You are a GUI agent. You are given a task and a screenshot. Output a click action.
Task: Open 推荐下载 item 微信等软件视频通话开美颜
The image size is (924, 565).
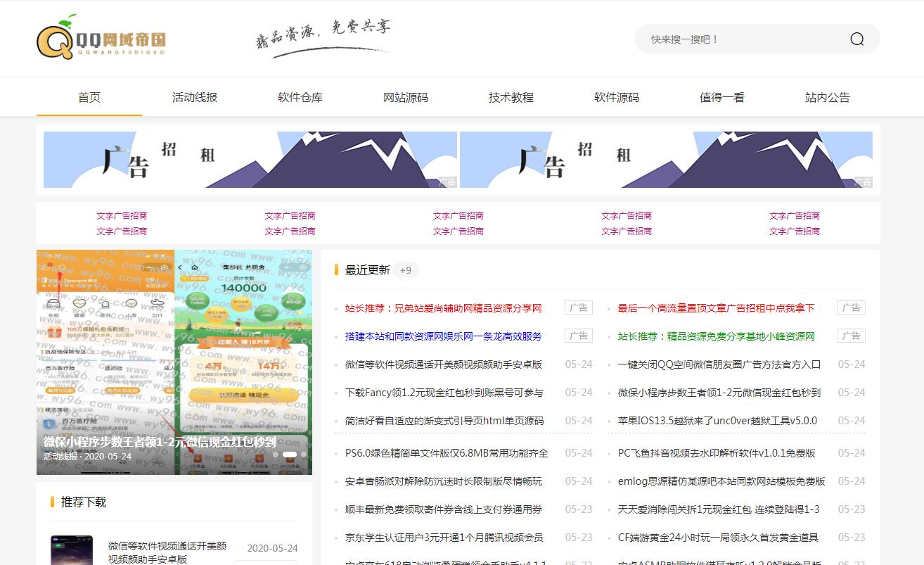167,552
